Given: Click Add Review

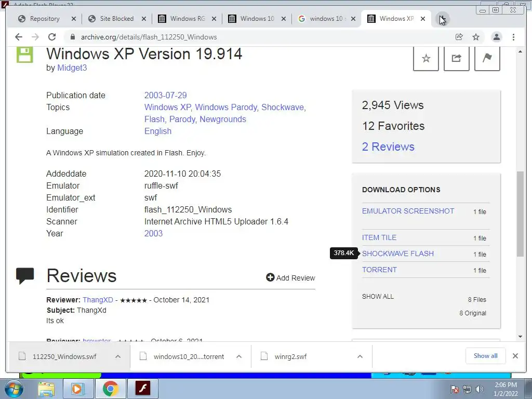Looking at the screenshot, I should tap(291, 278).
